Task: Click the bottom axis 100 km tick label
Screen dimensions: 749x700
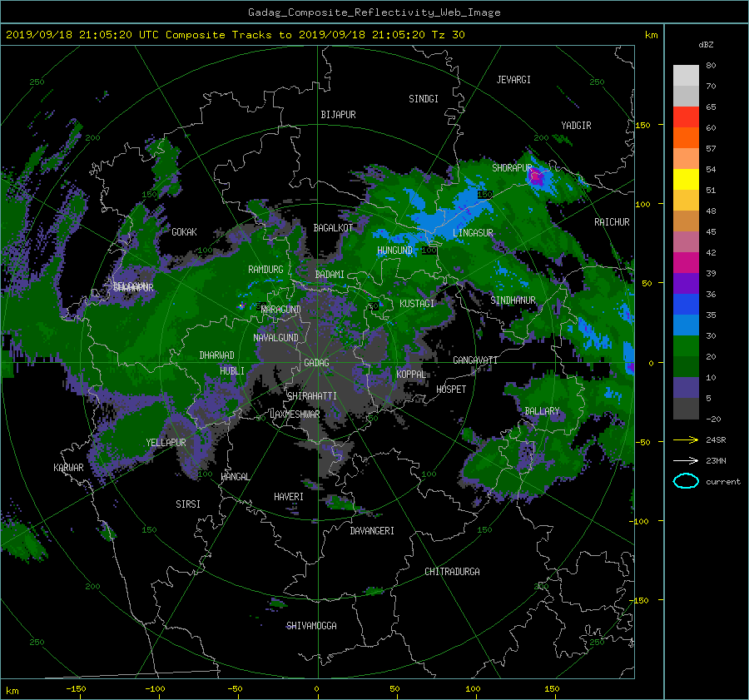Action: pyautogui.click(x=473, y=689)
